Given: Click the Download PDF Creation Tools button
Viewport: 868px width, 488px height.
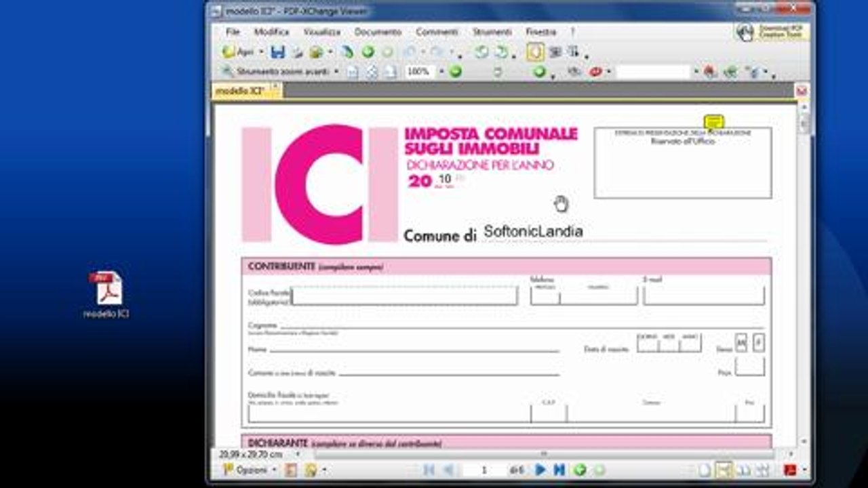Looking at the screenshot, I should (772, 32).
